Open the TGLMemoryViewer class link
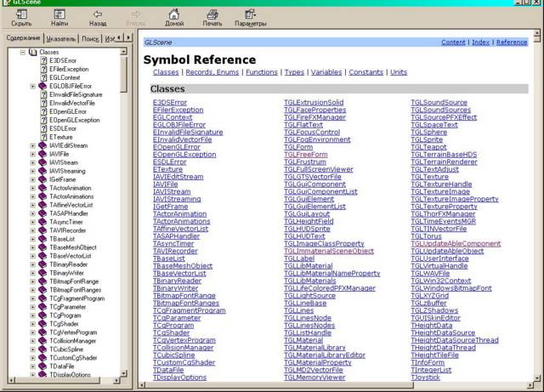The width and height of the screenshot is (544, 392). (314, 378)
